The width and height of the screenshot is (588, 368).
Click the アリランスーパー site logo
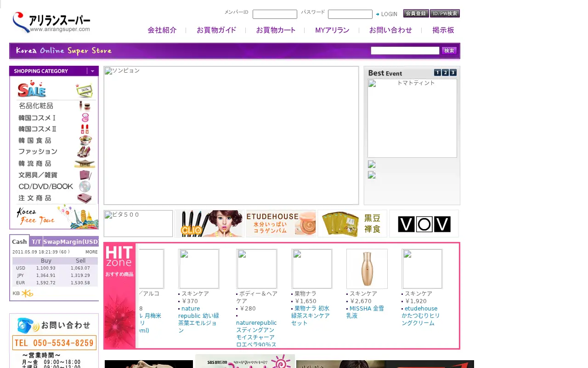point(51,23)
